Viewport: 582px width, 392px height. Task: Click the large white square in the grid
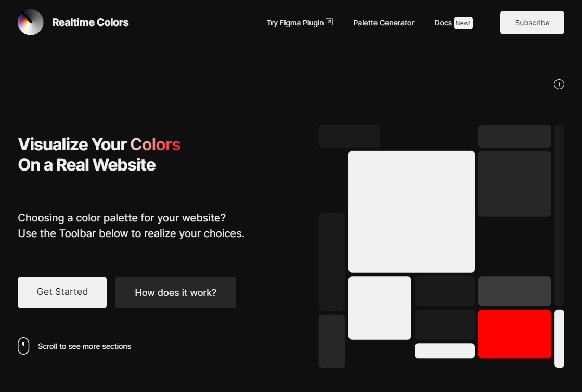click(411, 212)
